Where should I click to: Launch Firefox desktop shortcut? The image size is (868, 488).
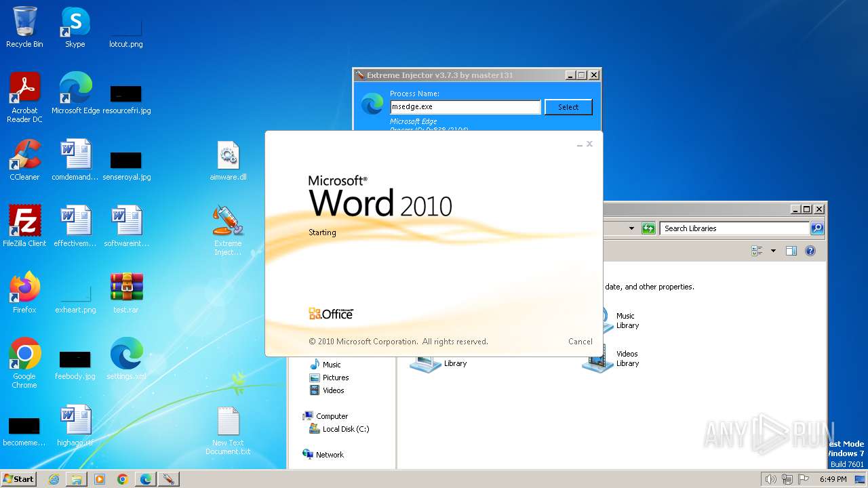tap(24, 292)
